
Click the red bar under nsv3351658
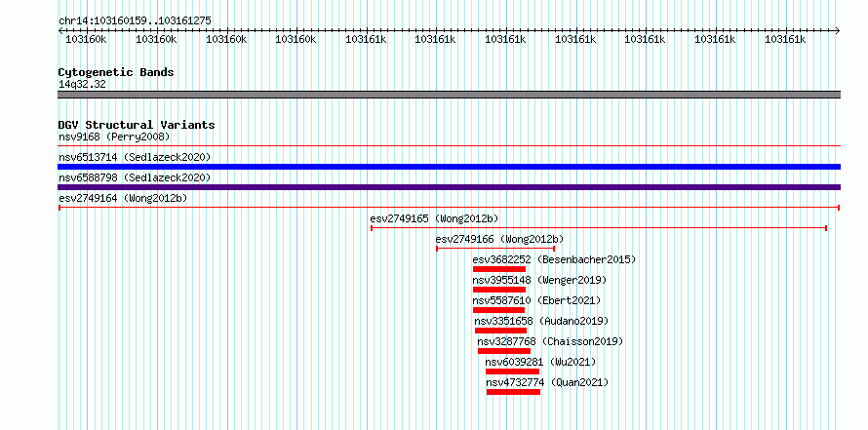click(501, 331)
